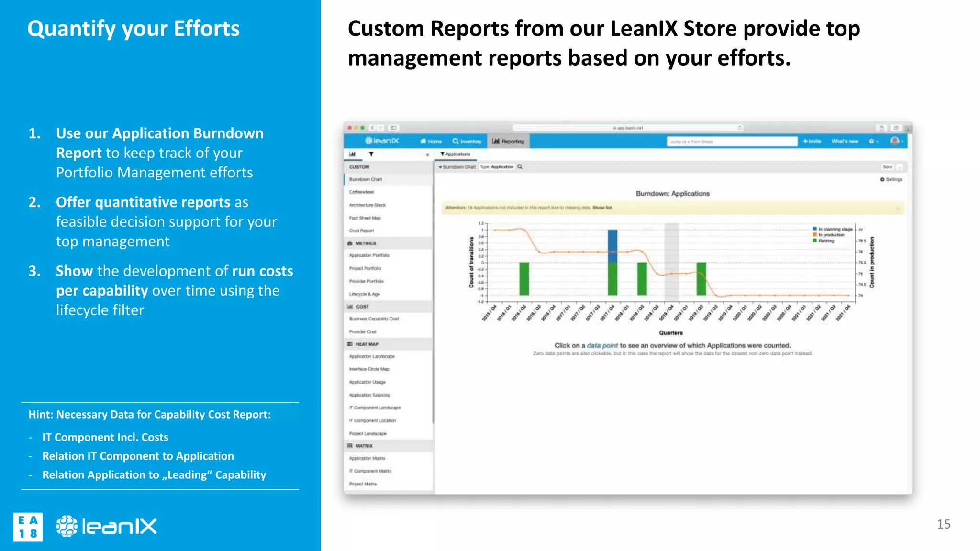980x551 pixels.
Task: Open the Crud Report entry
Action: pyautogui.click(x=361, y=231)
